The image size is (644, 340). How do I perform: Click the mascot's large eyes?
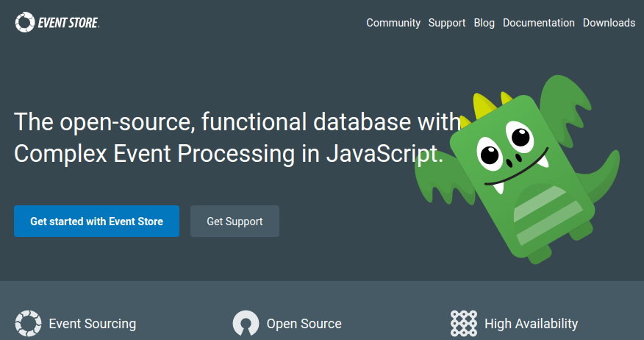[x=506, y=144]
